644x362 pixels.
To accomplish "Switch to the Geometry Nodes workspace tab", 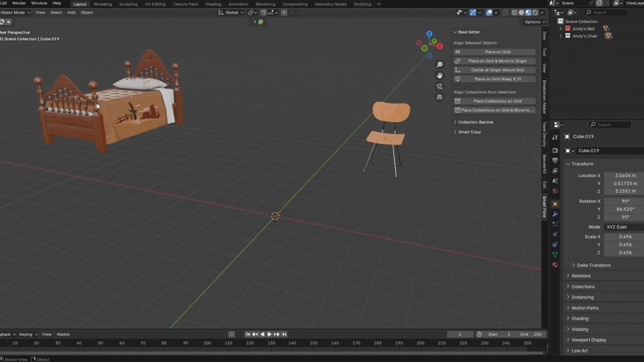I will tap(331, 4).
